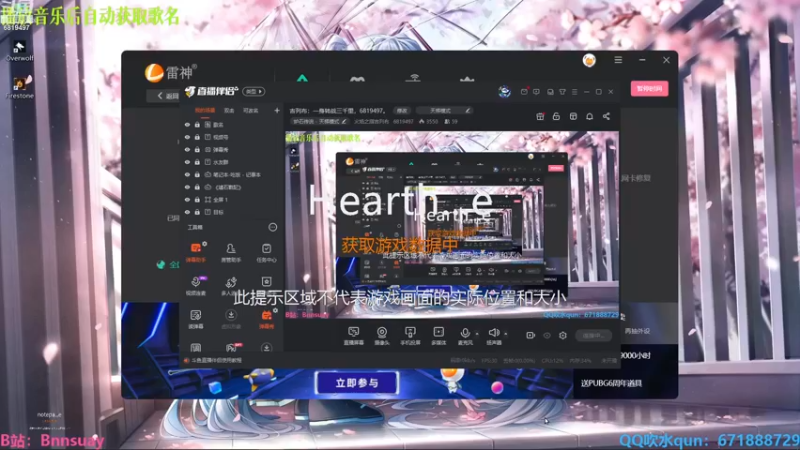Select the 水友群 layer row
Image resolution: width=800 pixels, height=450 pixels.
pyautogui.click(x=231, y=162)
